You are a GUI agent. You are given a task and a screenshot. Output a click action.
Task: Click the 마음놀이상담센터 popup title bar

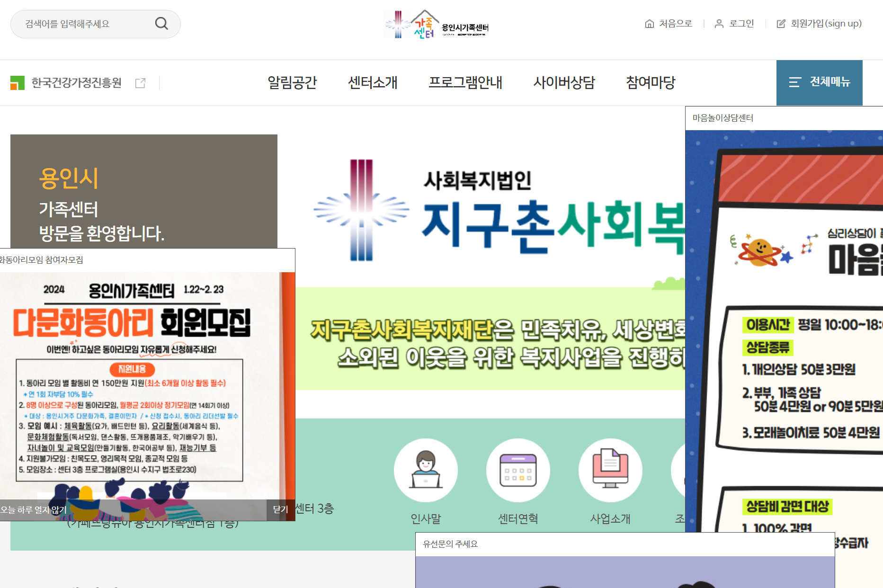click(x=784, y=118)
